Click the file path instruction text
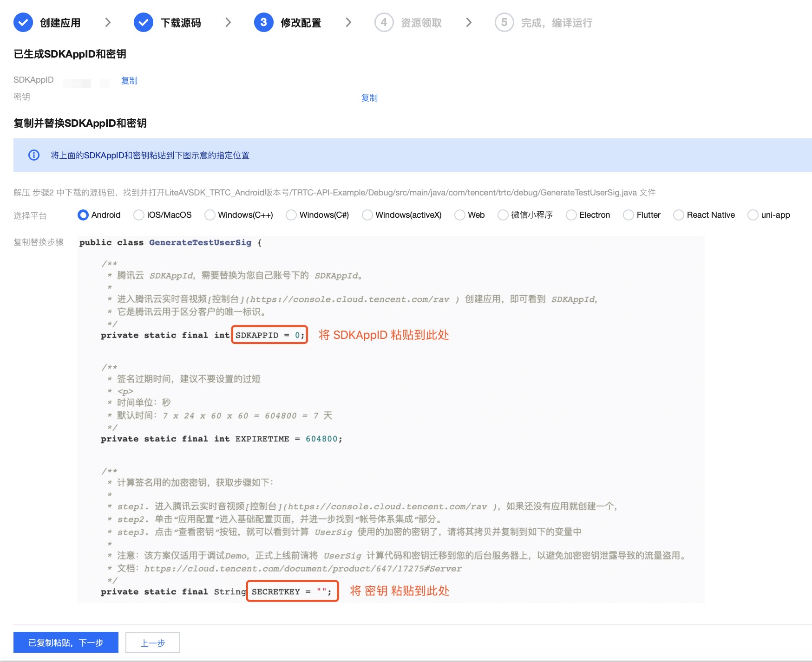 334,192
